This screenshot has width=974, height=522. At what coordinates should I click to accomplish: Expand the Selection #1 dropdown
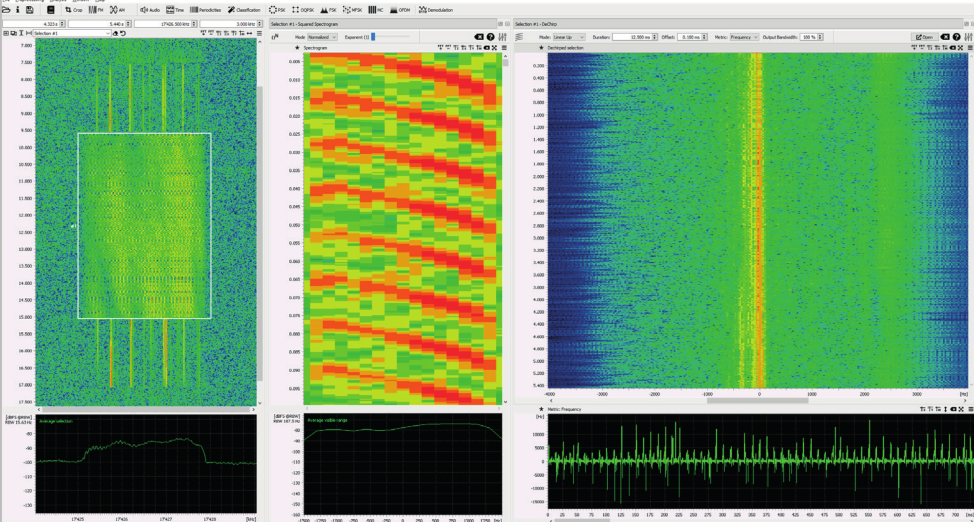pos(71,33)
